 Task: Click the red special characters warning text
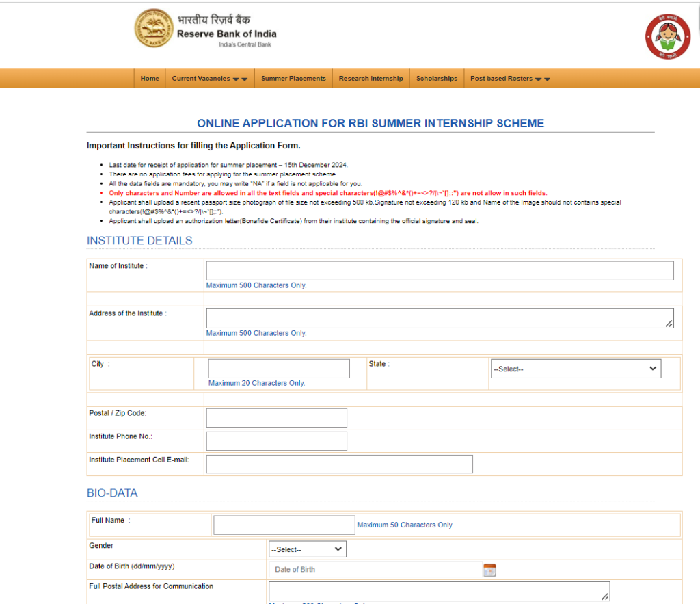coord(328,193)
